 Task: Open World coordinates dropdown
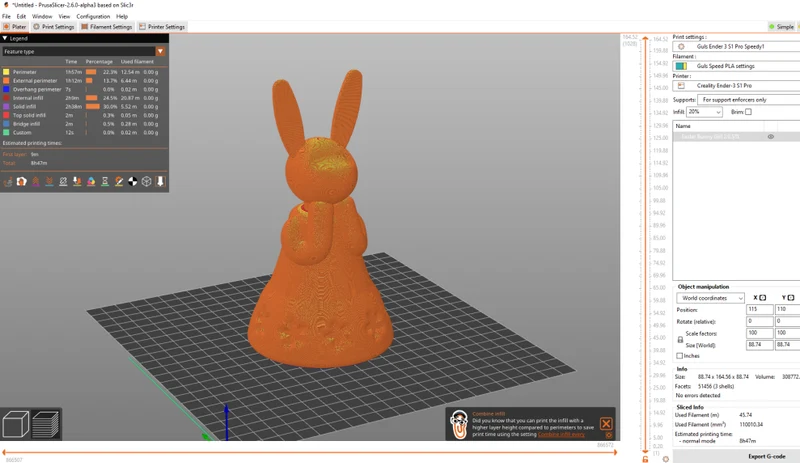point(710,298)
